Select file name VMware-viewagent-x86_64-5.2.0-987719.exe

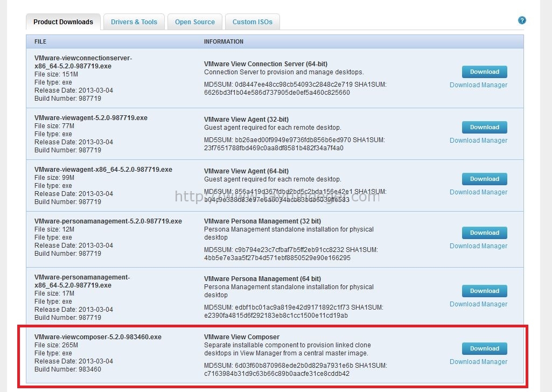[103, 170]
